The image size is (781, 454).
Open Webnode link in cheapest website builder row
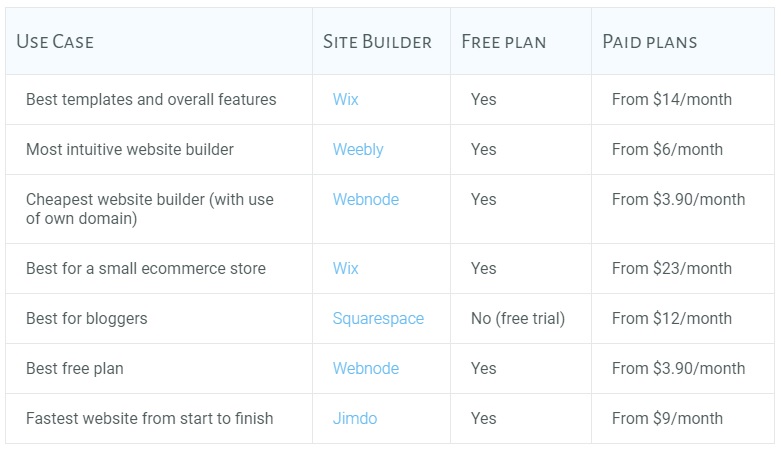pos(366,199)
